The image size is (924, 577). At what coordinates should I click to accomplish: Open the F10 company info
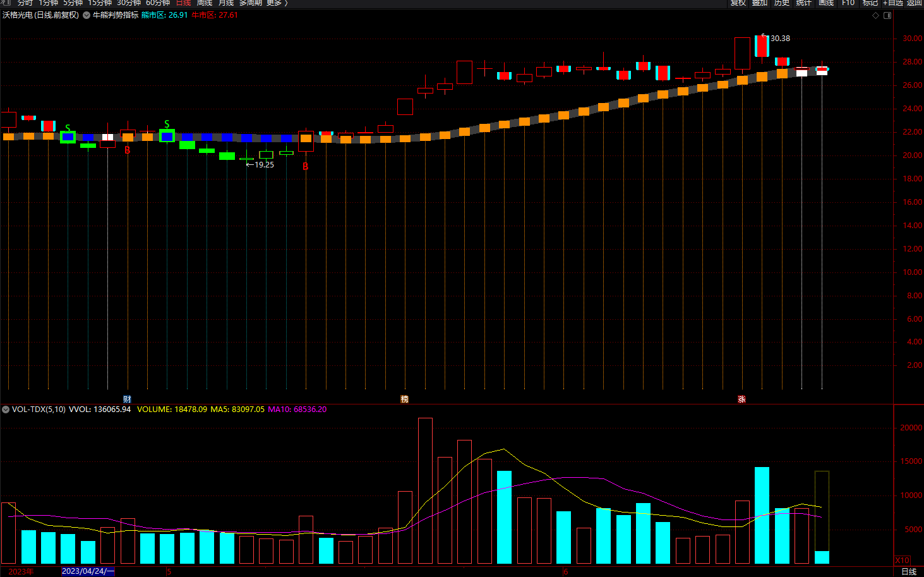coord(848,3)
